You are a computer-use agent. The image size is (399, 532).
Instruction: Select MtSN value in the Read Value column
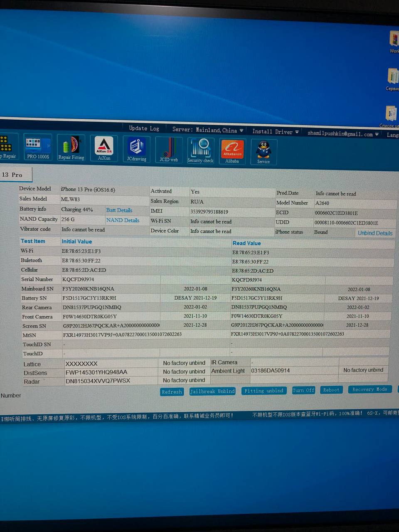coord(288,334)
